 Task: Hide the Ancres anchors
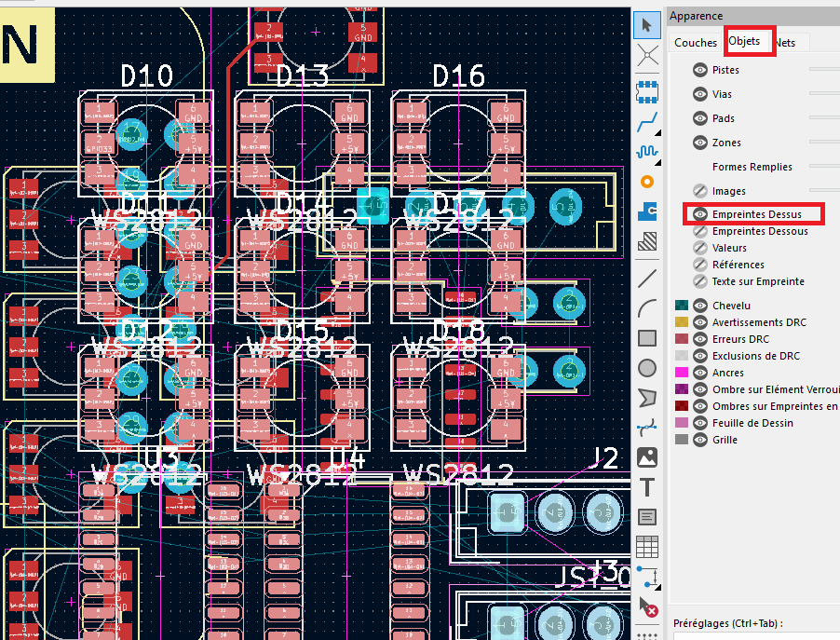coord(699,373)
